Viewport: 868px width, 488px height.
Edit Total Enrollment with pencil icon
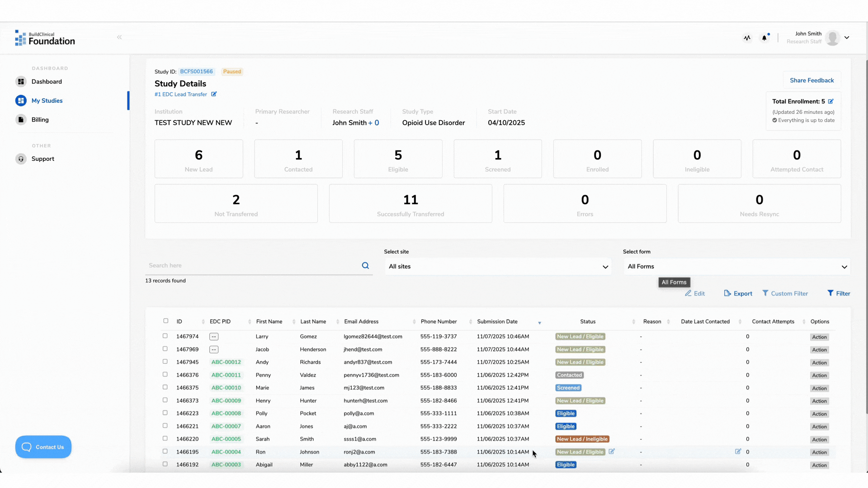[x=831, y=102]
